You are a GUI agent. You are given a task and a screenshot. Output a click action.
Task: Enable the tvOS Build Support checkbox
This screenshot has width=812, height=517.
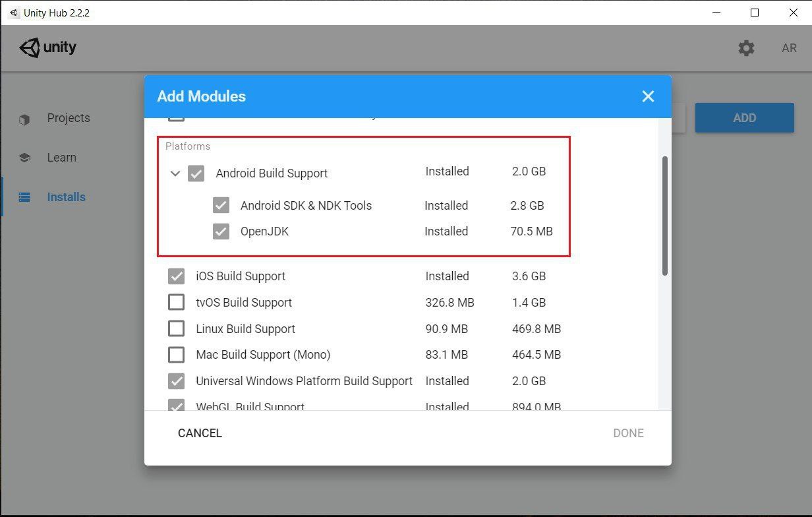(x=176, y=303)
